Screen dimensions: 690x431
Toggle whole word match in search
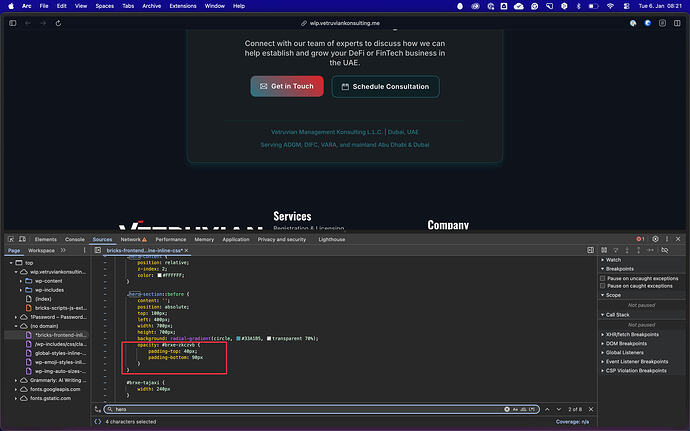[523, 409]
